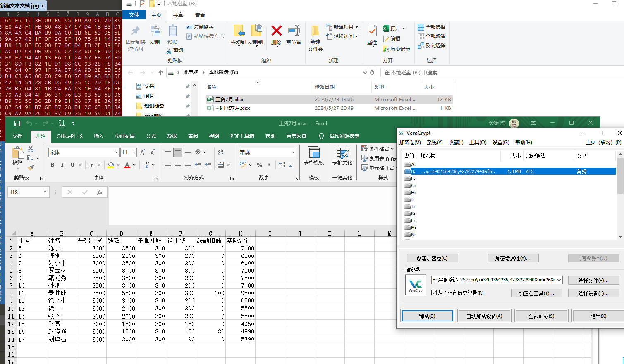Click 选择文件(F)... button
This screenshot has width=624, height=364.
point(593,281)
